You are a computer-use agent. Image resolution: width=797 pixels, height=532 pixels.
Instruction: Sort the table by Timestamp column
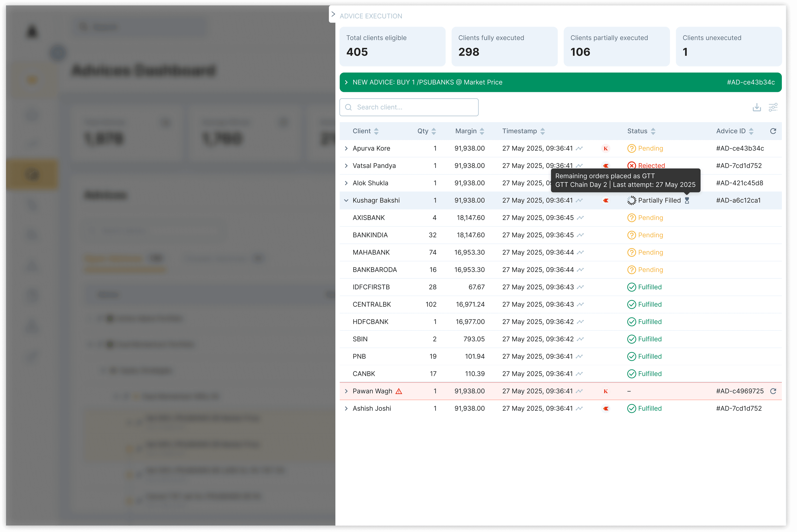click(x=542, y=131)
